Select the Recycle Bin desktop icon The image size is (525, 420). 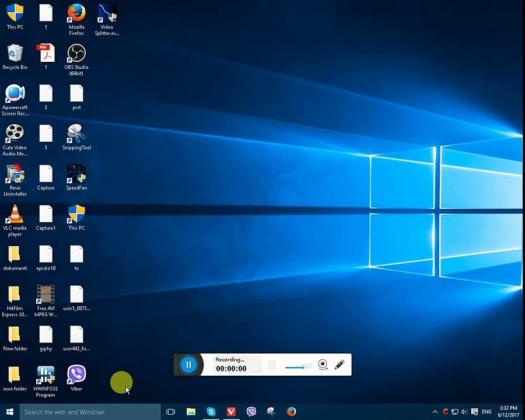[x=15, y=57]
